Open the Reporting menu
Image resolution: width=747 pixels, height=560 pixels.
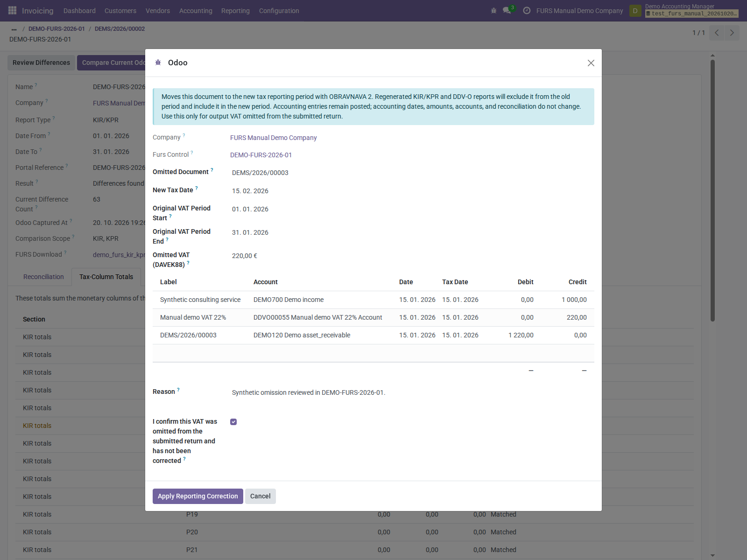[x=235, y=11]
